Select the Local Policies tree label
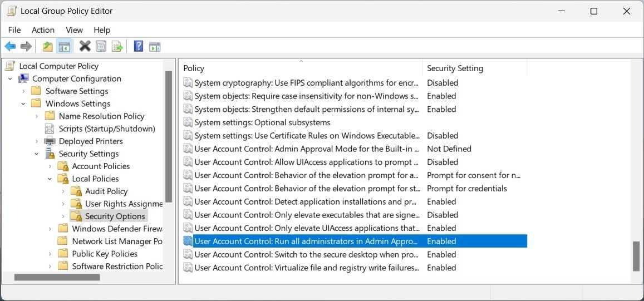Image resolution: width=644 pixels, height=301 pixels. pos(95,179)
